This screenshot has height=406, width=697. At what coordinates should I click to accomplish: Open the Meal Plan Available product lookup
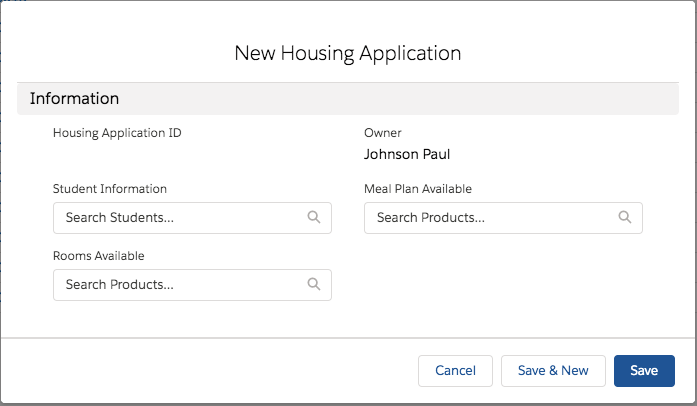(x=492, y=217)
